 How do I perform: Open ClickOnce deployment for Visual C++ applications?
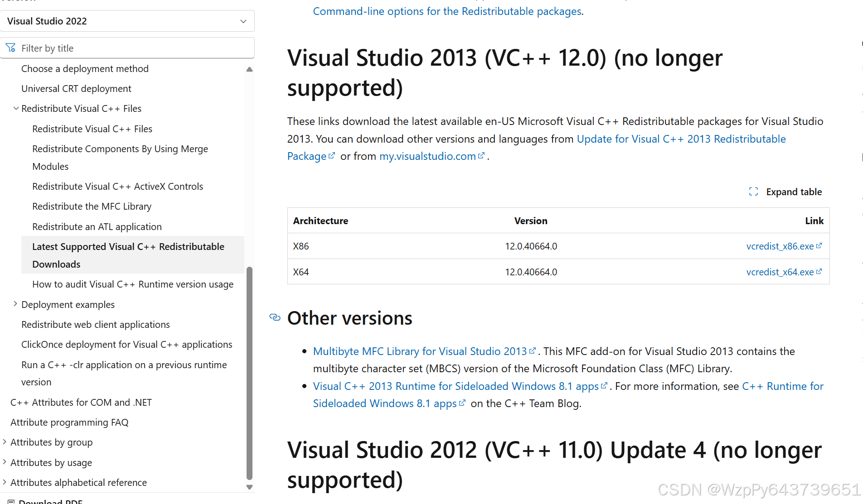pos(126,344)
